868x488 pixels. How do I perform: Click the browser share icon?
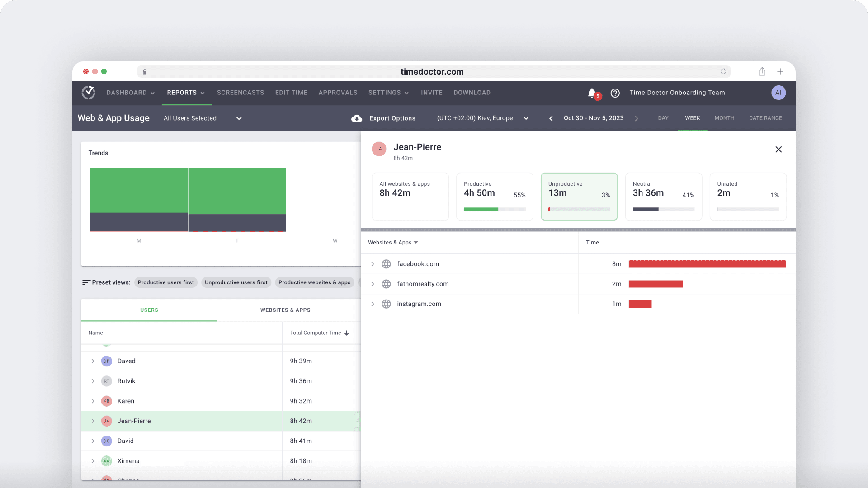762,71
